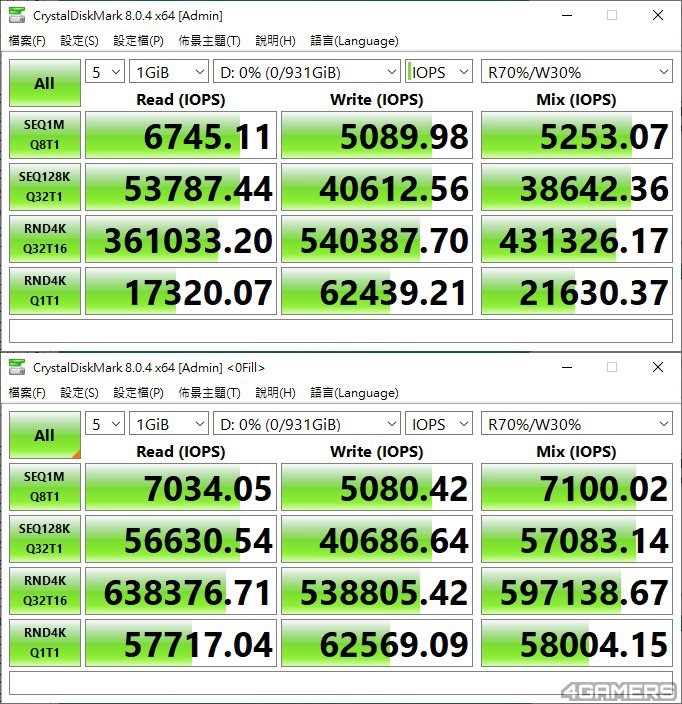Select mix value 21630.37
Image resolution: width=682 pixels, height=704 pixels.
click(576, 291)
